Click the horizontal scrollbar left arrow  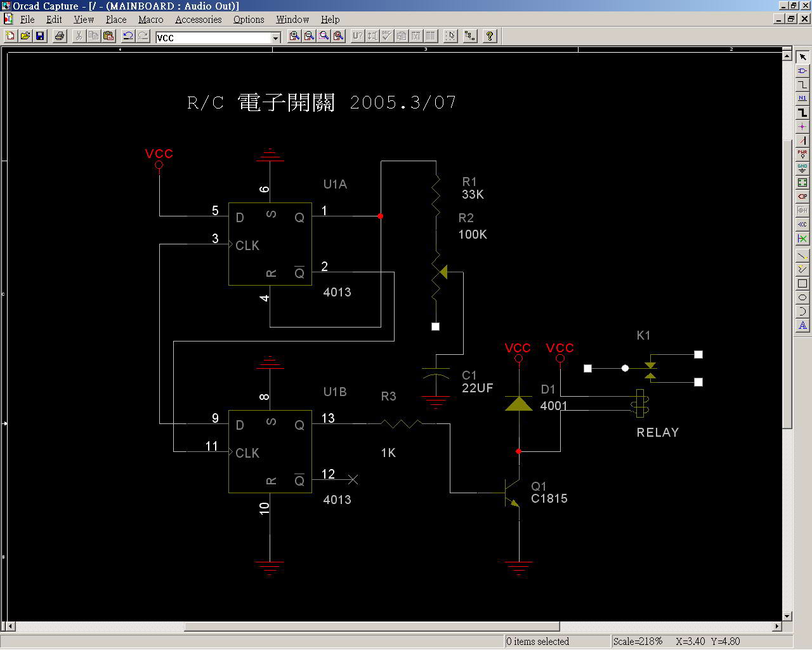click(x=11, y=627)
